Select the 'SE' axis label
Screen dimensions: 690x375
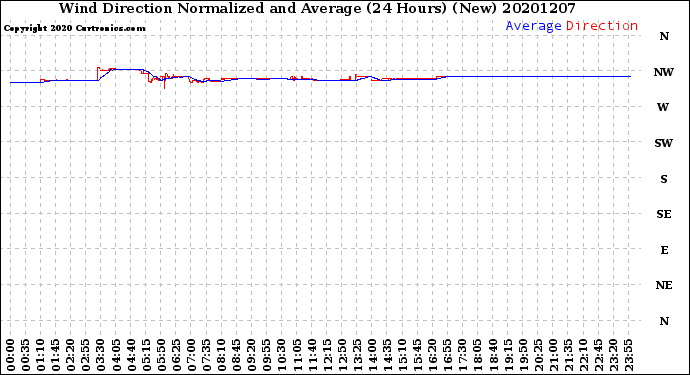click(x=664, y=214)
